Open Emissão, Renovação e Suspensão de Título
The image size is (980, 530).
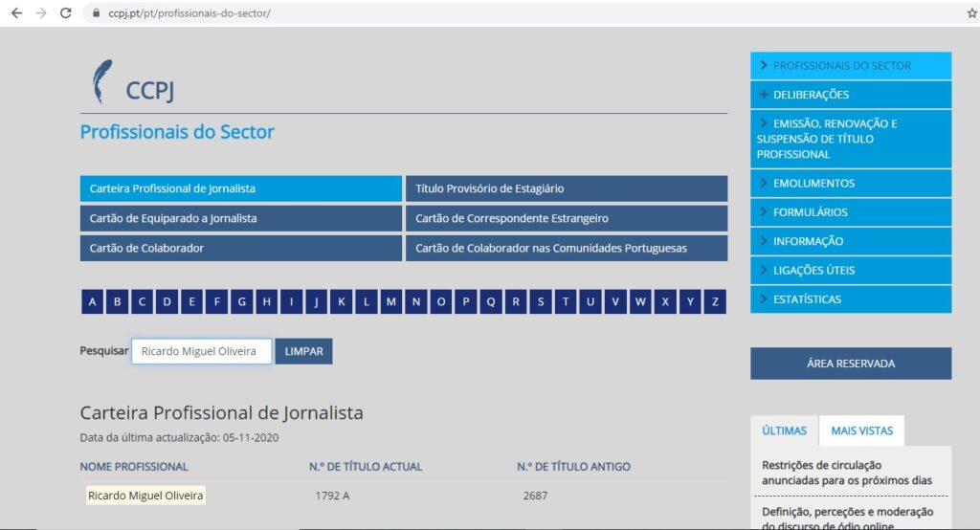(851, 139)
